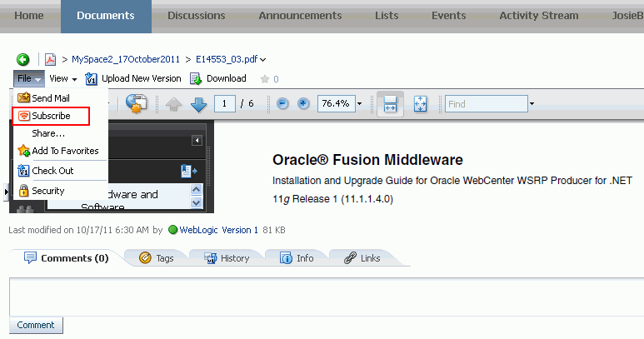This screenshot has width=644, height=339.
Task: Click the fit width icon
Action: pos(390,104)
